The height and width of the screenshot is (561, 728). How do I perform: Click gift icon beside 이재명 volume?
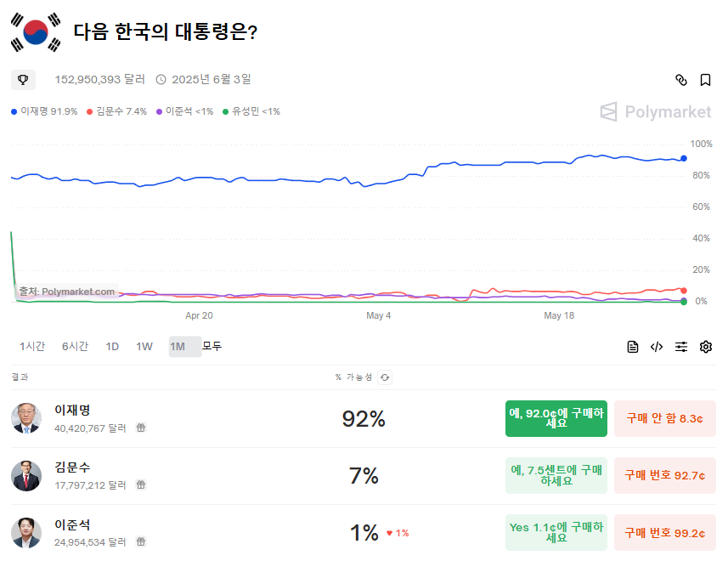pos(141,428)
